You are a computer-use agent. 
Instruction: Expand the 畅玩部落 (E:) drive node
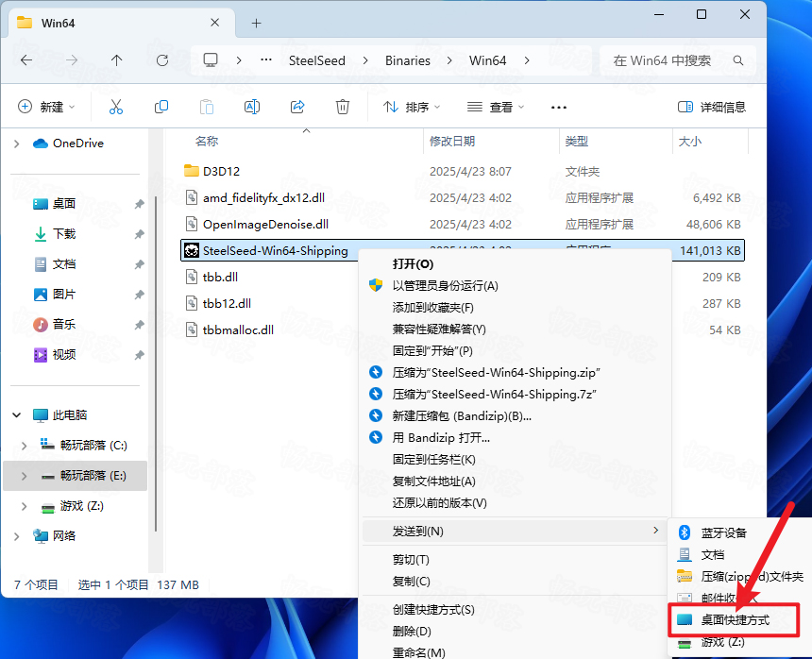(x=24, y=475)
